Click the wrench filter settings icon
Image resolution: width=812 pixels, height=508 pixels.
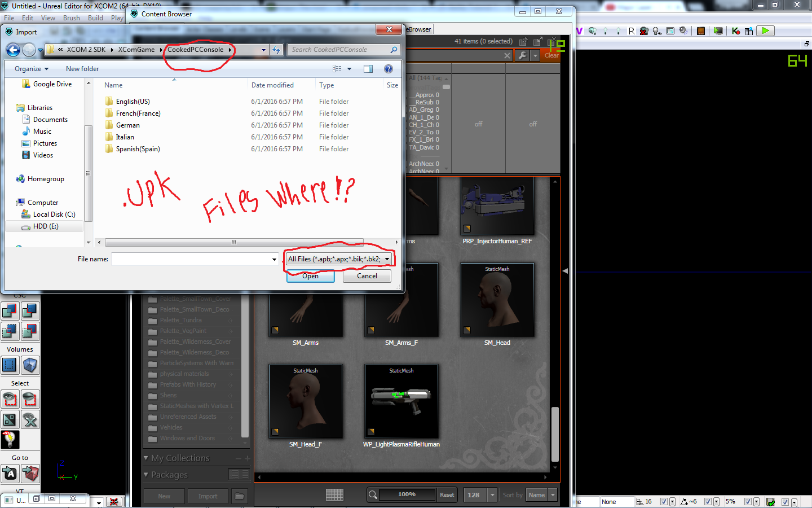point(523,55)
